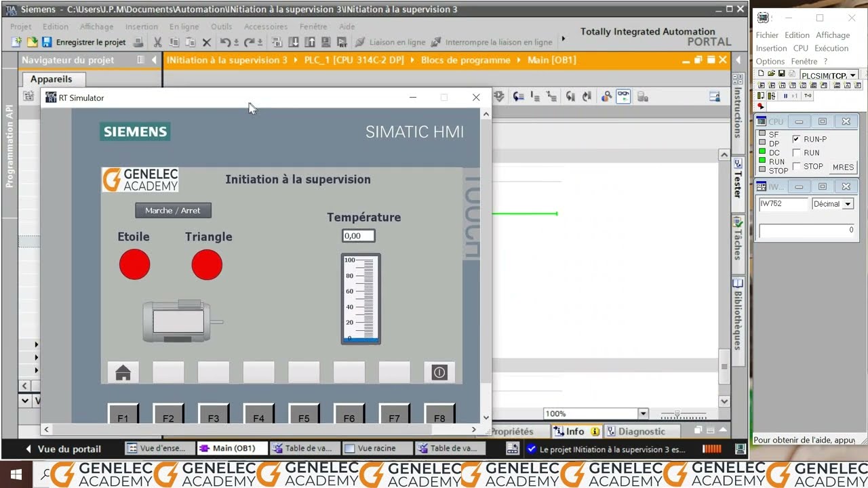The image size is (868, 488).
Task: Click PLCSIM save disk icon
Action: [781, 73]
